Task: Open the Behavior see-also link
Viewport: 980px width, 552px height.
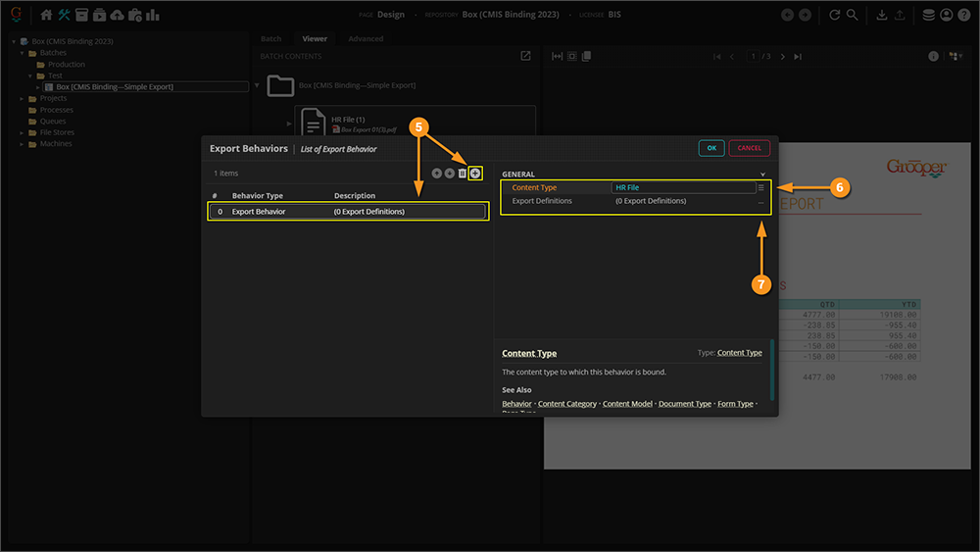Action: click(516, 404)
